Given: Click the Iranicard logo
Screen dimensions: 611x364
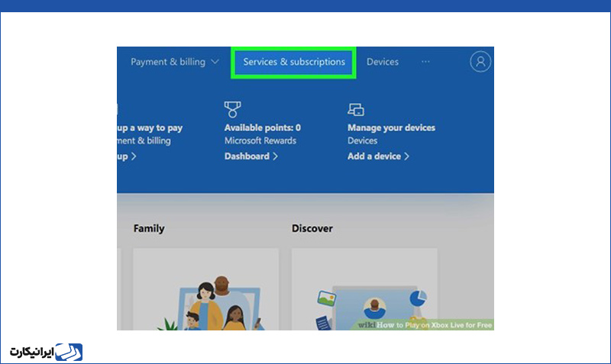Looking at the screenshot, I should click(46, 352).
